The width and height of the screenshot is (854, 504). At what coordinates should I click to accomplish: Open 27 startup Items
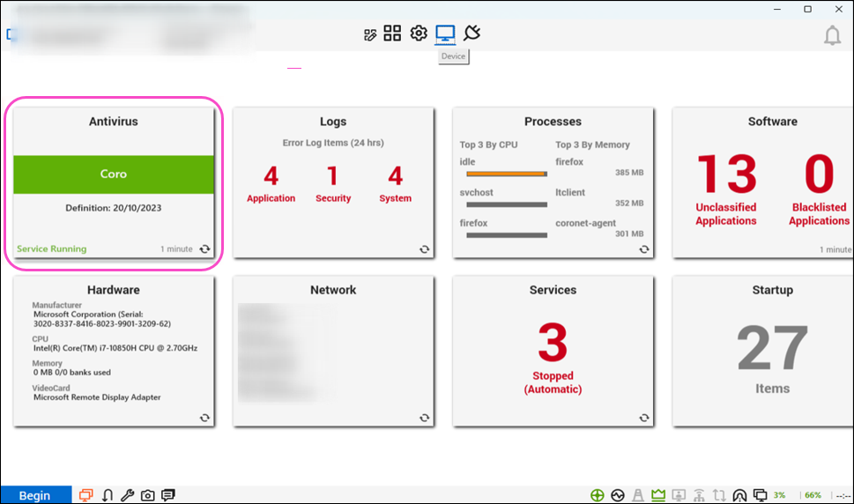(772, 358)
